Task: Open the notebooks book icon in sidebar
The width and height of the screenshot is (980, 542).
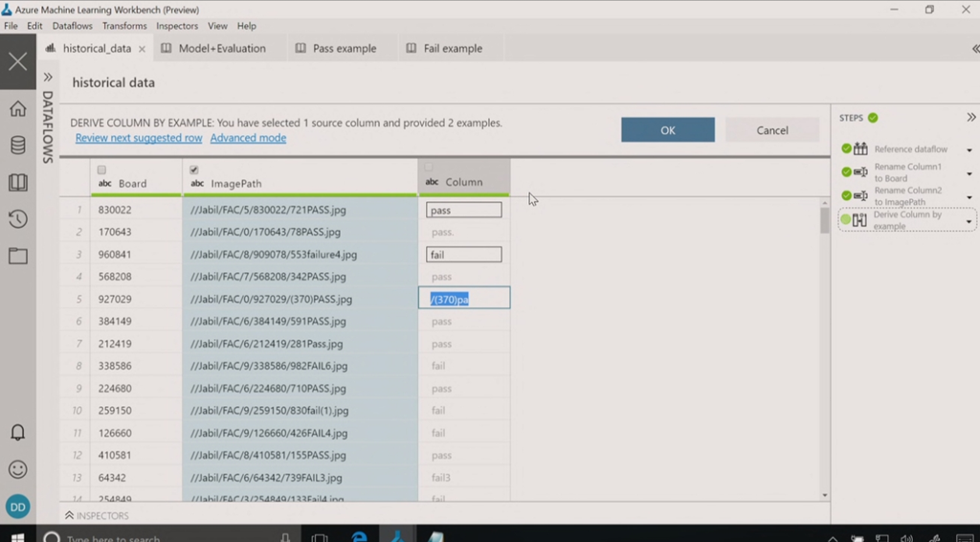Action: pos(17,182)
